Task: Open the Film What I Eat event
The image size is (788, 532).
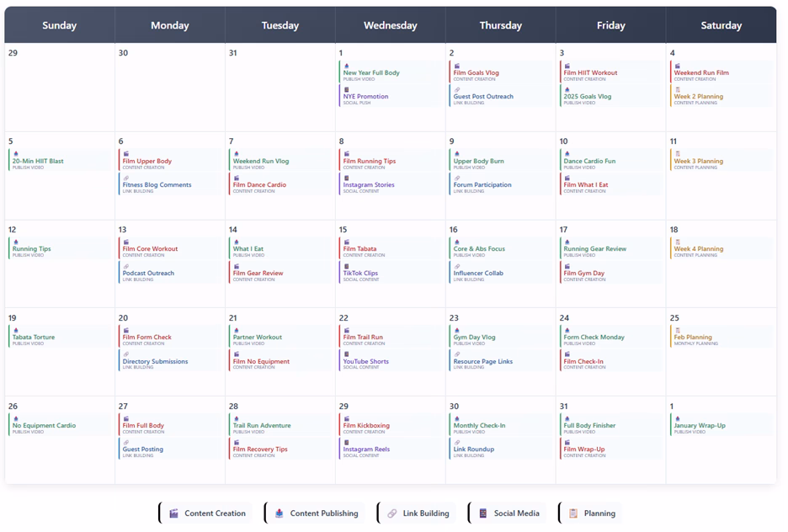Action: (610, 184)
